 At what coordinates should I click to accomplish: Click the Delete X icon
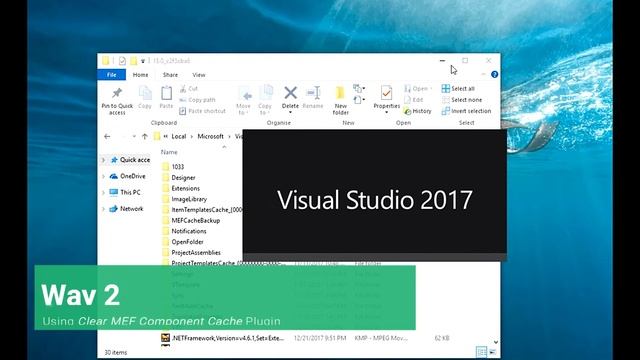click(x=290, y=93)
